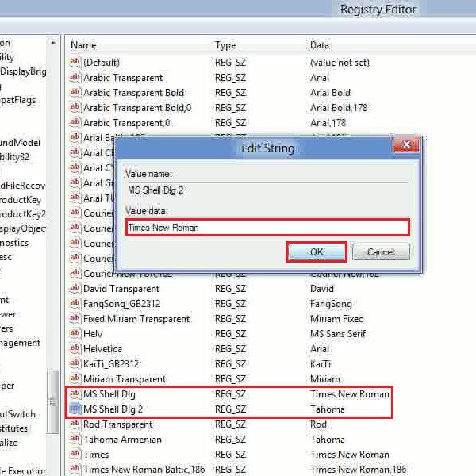Click the Type column header
This screenshot has height=476, width=476.
click(225, 45)
